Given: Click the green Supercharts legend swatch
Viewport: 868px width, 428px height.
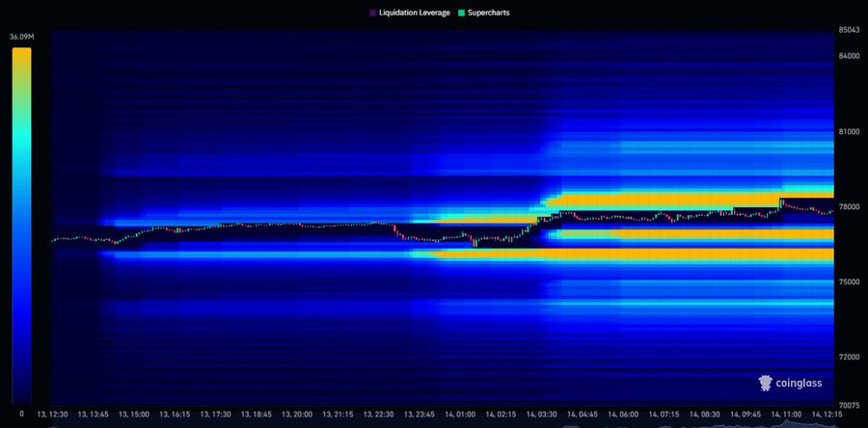Looking at the screenshot, I should coord(461,13).
